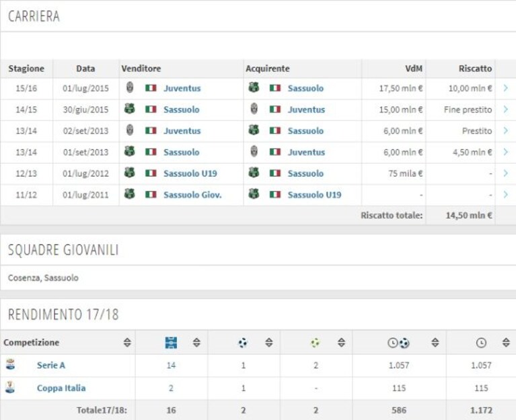
Task: Open the Serie A competition link
Action: (51, 365)
